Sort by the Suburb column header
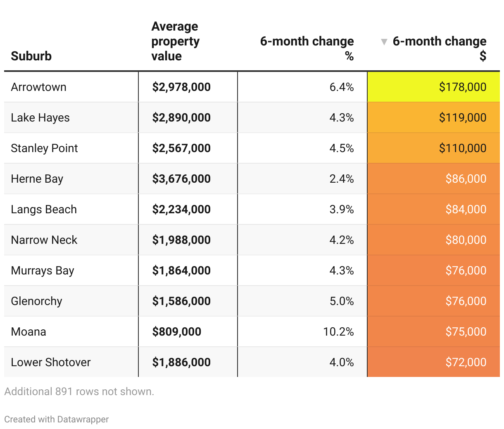This screenshot has height=429, width=504. click(31, 56)
